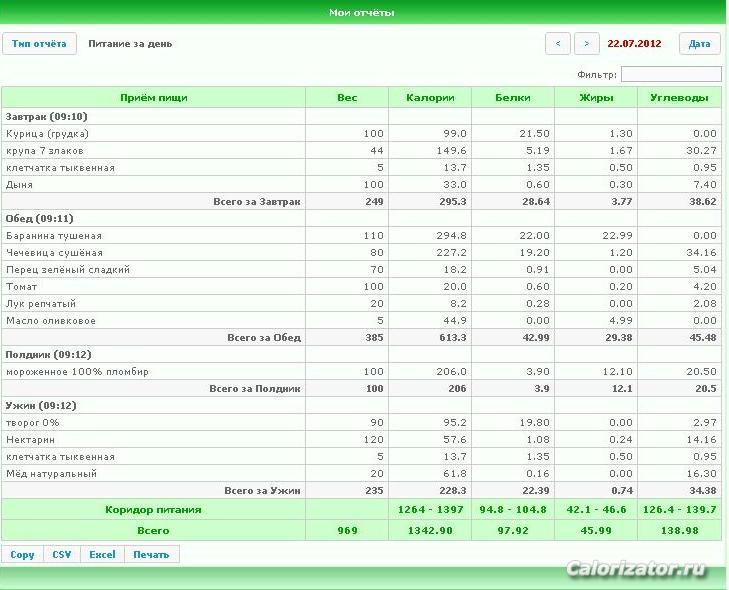The width and height of the screenshot is (729, 590).
Task: Open the Тип отчёта report type selector
Action: point(39,44)
